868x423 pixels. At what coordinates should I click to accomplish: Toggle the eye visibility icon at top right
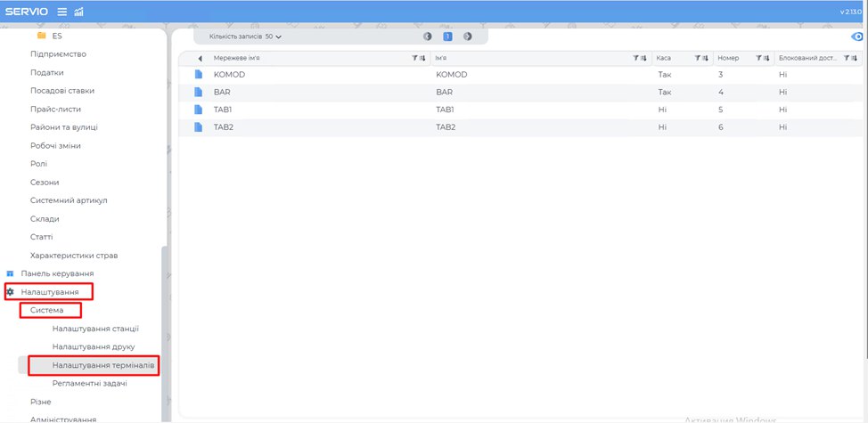tap(857, 37)
